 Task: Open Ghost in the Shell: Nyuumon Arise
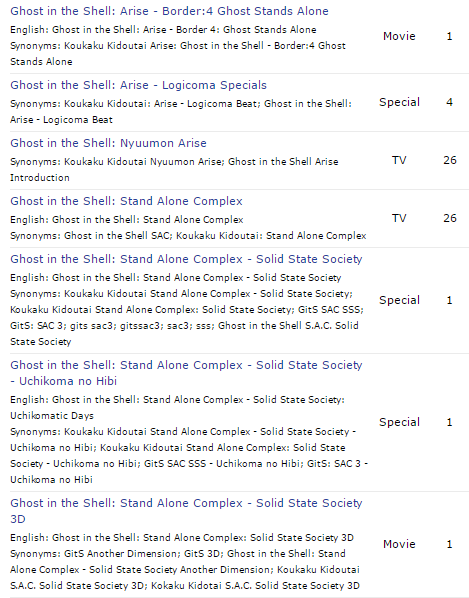[x=108, y=143]
